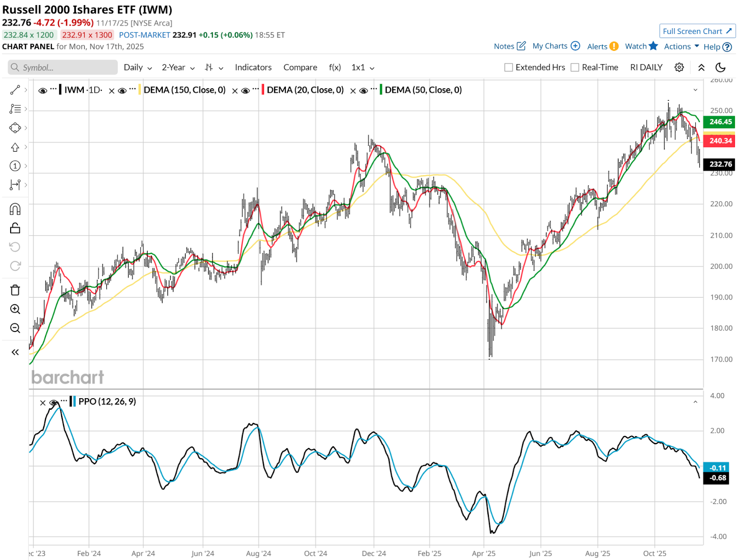Expand shapes tool options arrow
The height and width of the screenshot is (560, 740).
tap(26, 128)
